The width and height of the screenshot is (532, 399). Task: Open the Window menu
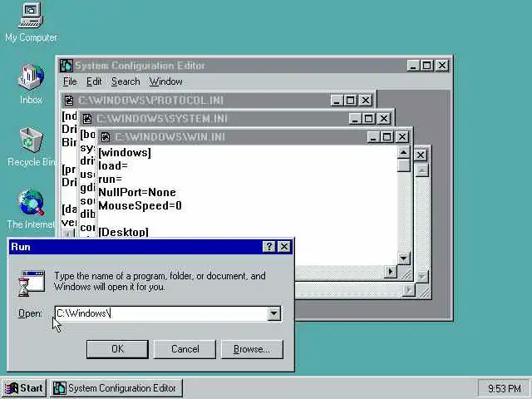(x=166, y=81)
